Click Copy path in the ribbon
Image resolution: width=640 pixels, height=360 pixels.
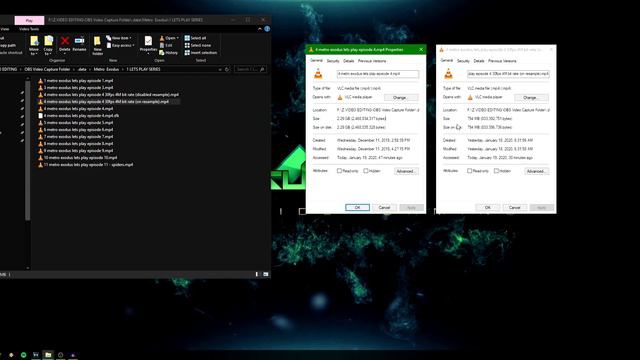pos(8,45)
